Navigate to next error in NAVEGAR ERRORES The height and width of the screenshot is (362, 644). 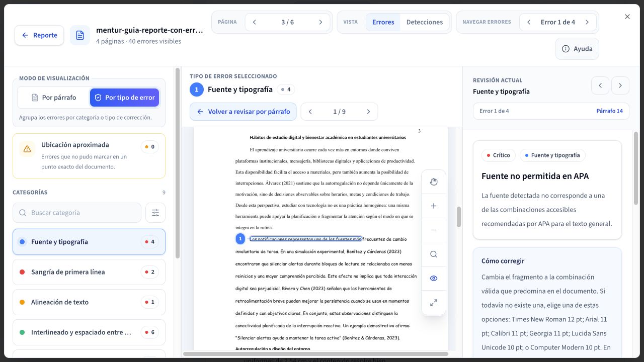587,22
